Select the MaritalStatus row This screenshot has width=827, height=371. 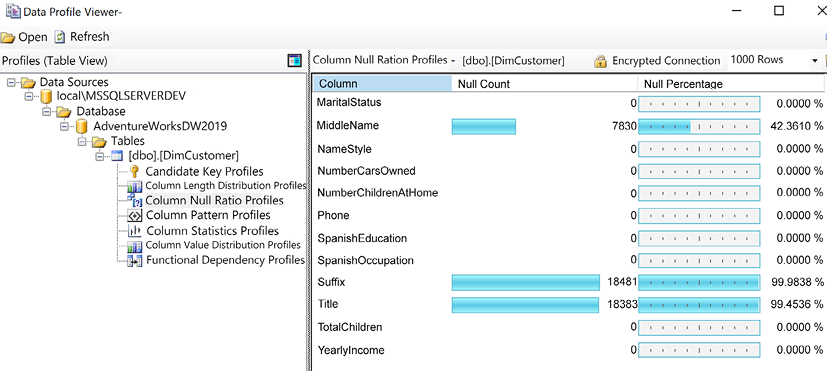pyautogui.click(x=570, y=103)
